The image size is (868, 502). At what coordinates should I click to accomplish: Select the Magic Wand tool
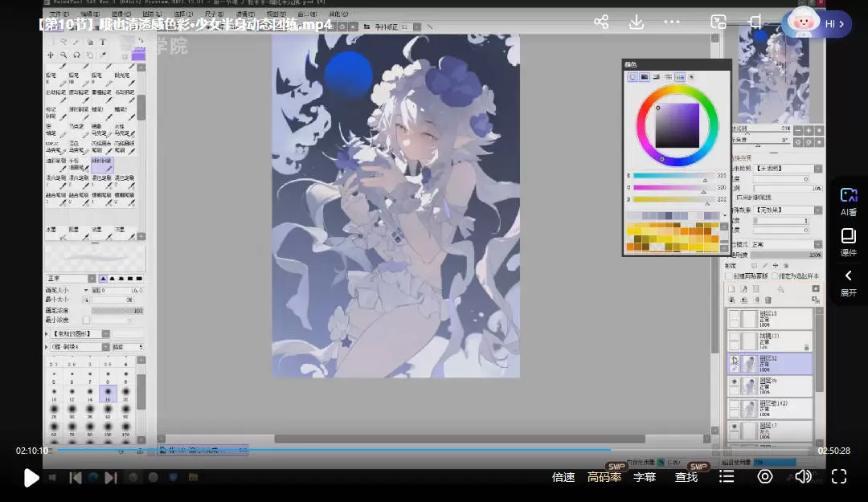click(76, 42)
